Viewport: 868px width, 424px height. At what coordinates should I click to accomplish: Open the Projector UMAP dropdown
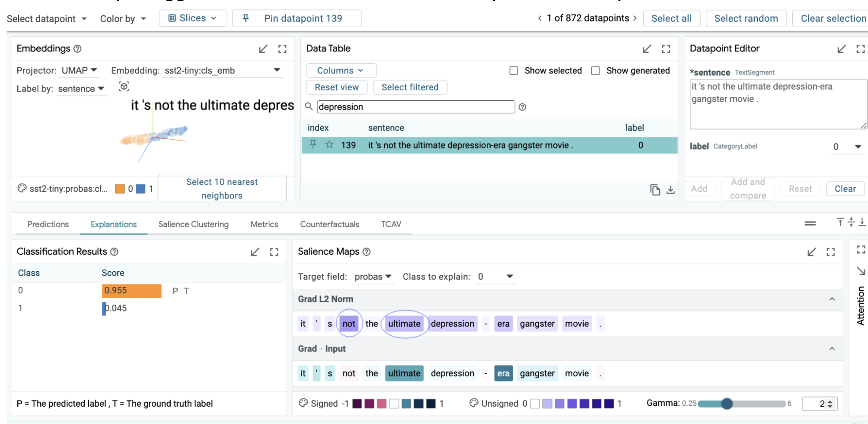[x=79, y=71]
